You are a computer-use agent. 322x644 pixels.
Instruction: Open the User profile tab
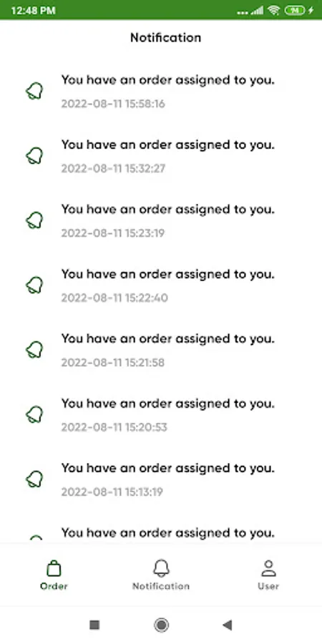268,575
